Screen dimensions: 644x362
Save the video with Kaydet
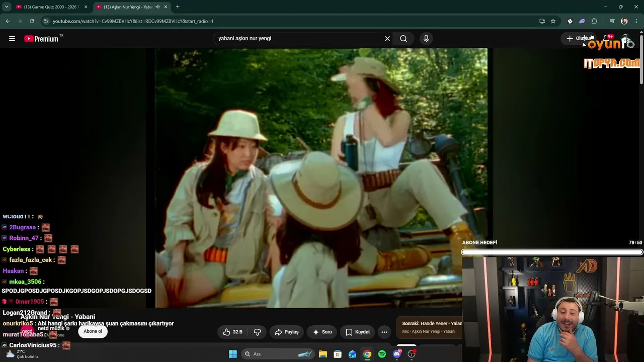(x=358, y=332)
